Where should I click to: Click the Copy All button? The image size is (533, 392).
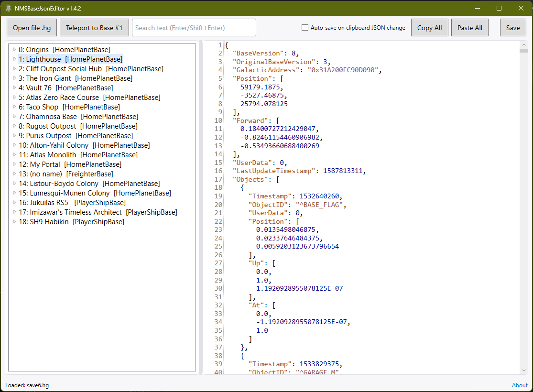(429, 28)
